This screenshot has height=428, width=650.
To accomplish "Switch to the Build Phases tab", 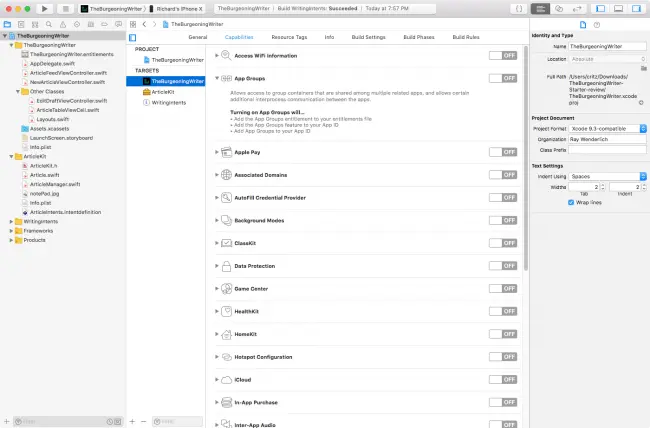I will (419, 37).
